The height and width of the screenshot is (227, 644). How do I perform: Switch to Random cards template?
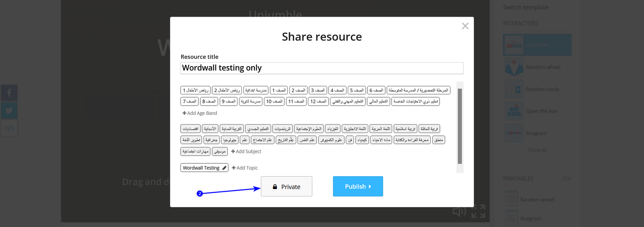coord(537,89)
